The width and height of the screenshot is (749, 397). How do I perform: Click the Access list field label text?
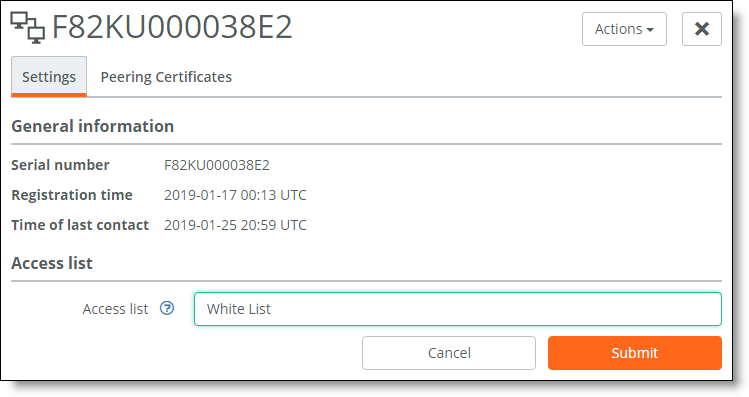115,309
